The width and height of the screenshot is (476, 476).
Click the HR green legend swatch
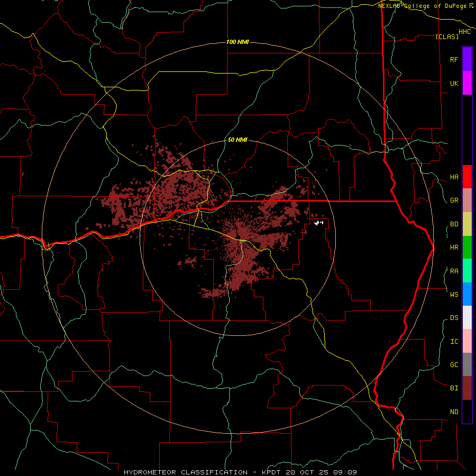coord(467,248)
